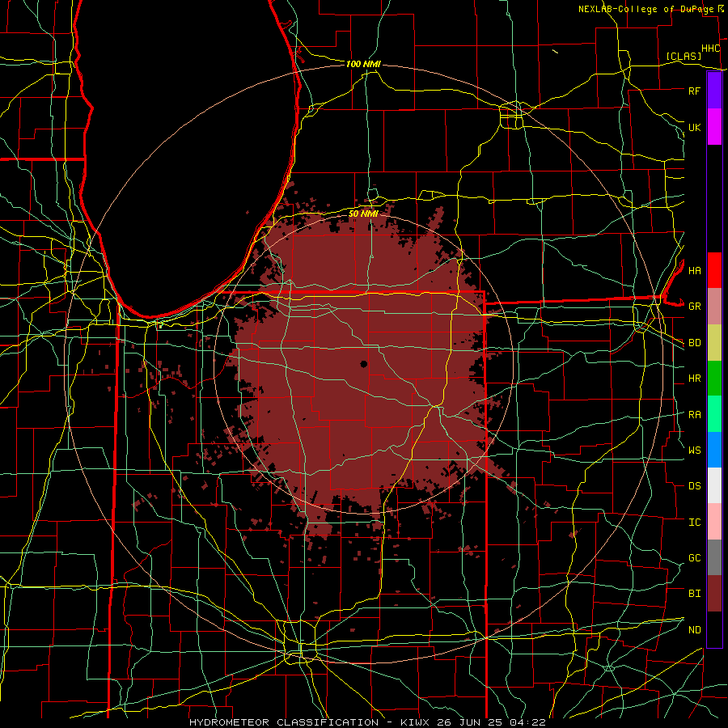Click the magenta UK legend color swatch
The width and height of the screenshot is (728, 728).
(714, 127)
